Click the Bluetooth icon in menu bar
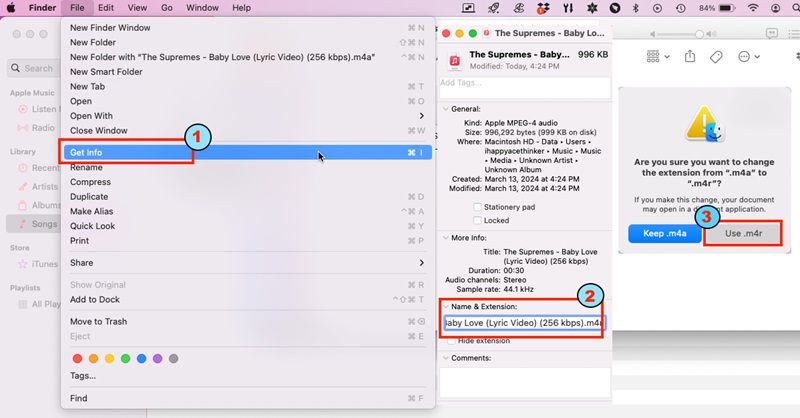Image resolution: width=800 pixels, height=418 pixels. pos(636,8)
